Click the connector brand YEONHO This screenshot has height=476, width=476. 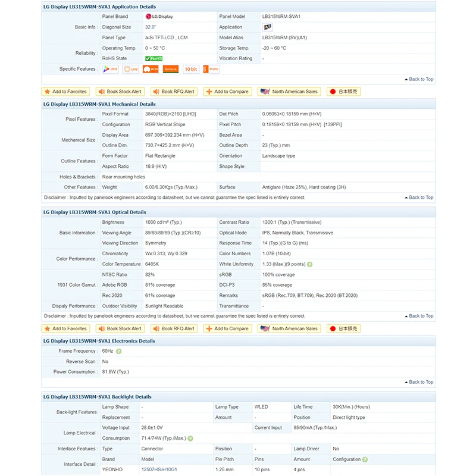(112, 469)
